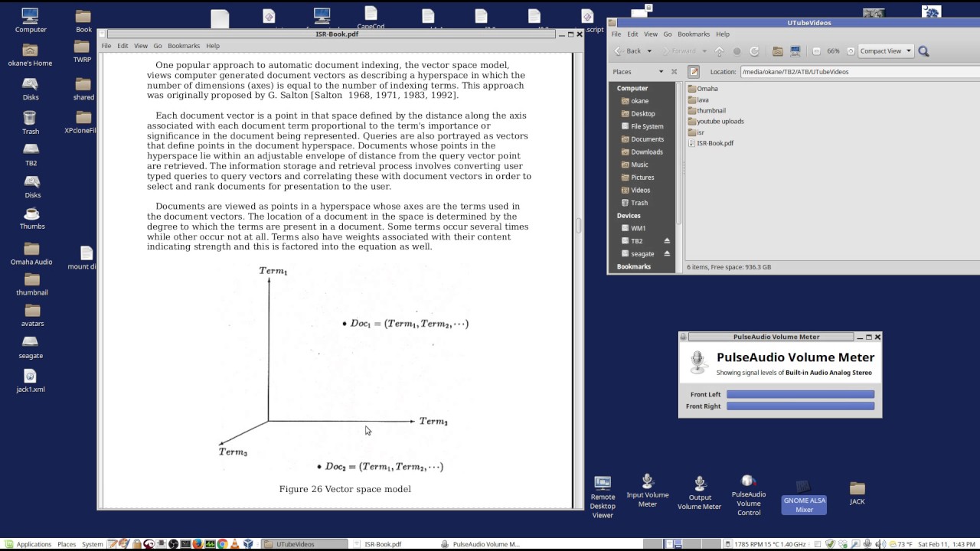Open the Bookmarks menu in UTubeVideos window
The width and height of the screenshot is (980, 551).
(694, 34)
